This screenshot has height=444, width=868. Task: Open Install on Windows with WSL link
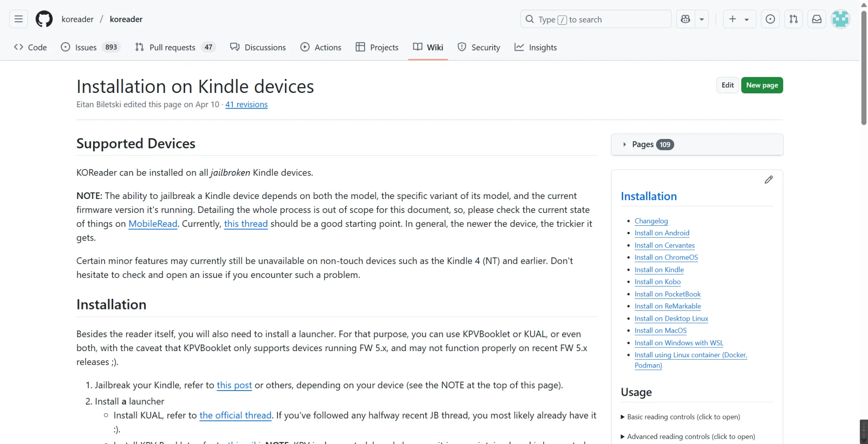pos(679,342)
